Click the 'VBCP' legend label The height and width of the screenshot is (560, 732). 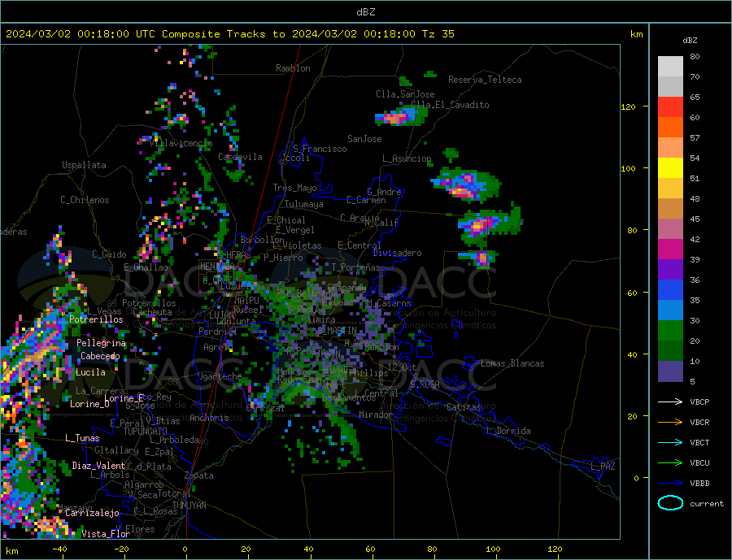699,402
